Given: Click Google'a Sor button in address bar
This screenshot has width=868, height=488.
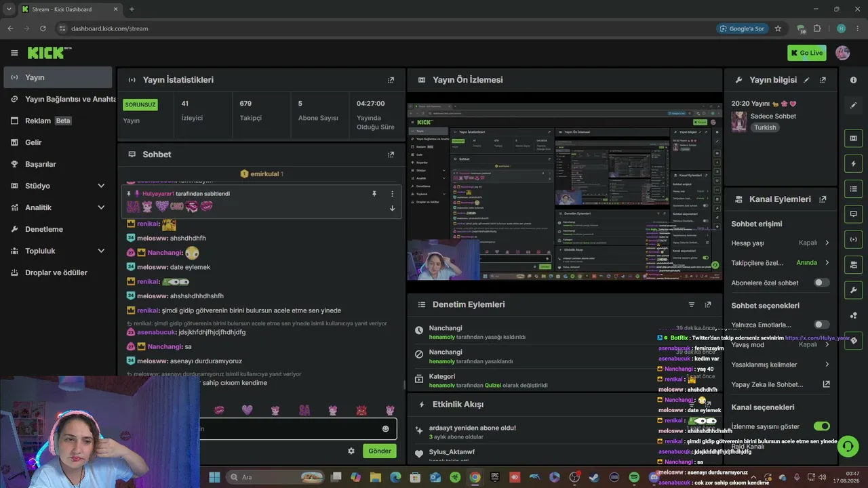Looking at the screenshot, I should [742, 28].
